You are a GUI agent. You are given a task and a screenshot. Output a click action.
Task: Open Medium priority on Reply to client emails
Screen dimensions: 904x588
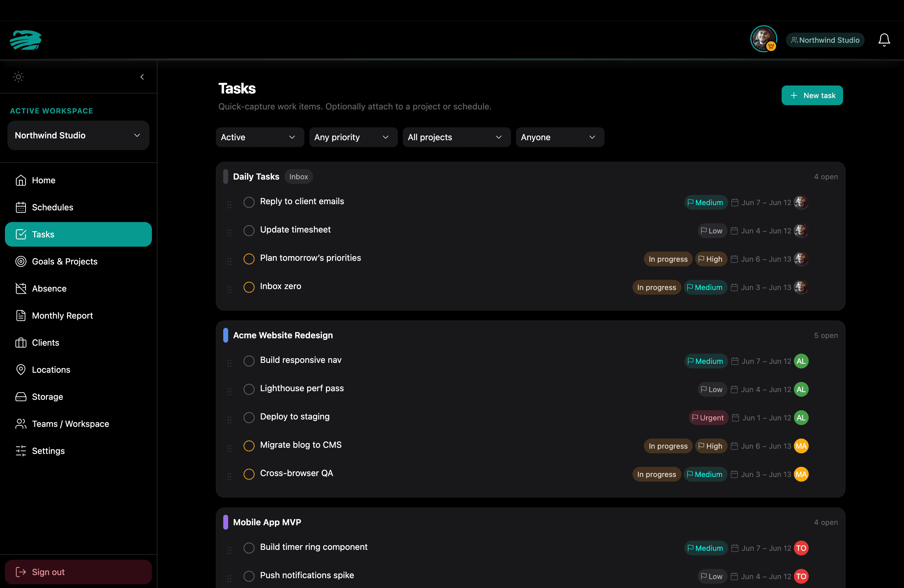pyautogui.click(x=706, y=202)
